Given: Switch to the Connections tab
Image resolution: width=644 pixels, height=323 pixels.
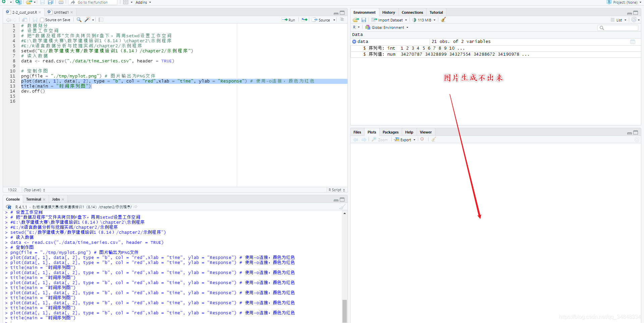Looking at the screenshot, I should click(412, 12).
